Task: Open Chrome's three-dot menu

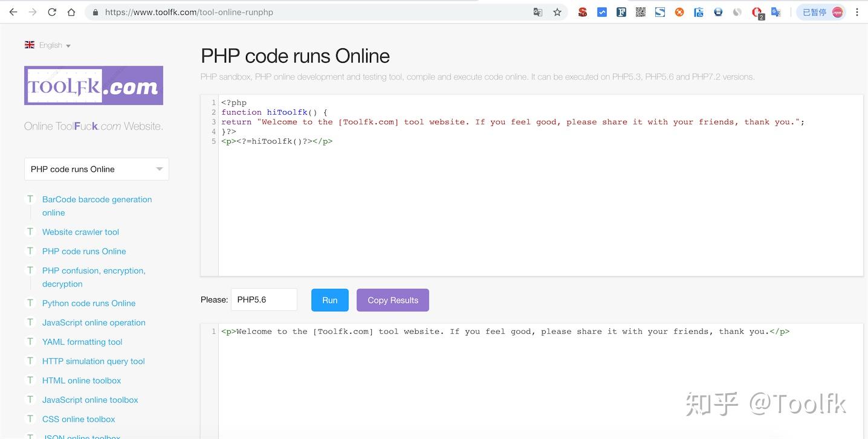Action: tap(858, 11)
